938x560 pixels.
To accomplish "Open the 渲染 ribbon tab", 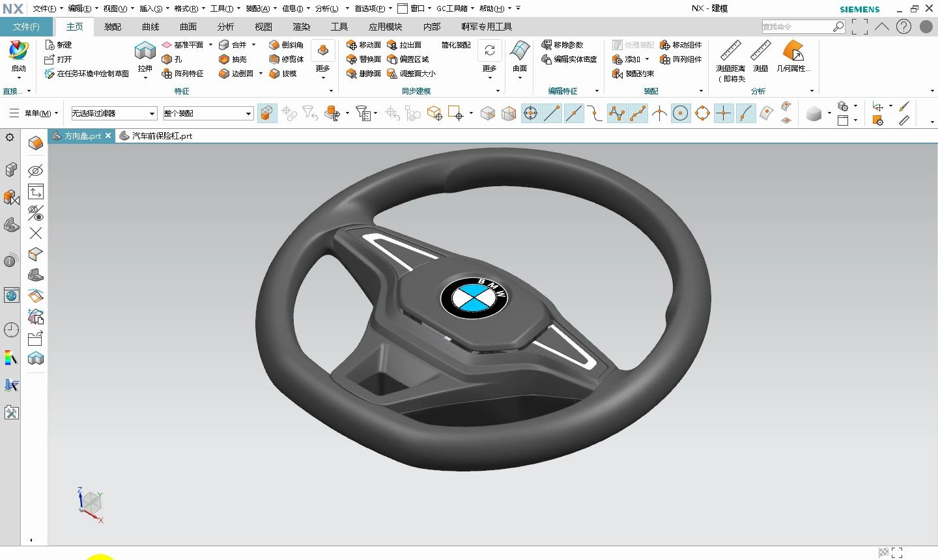I will point(302,27).
